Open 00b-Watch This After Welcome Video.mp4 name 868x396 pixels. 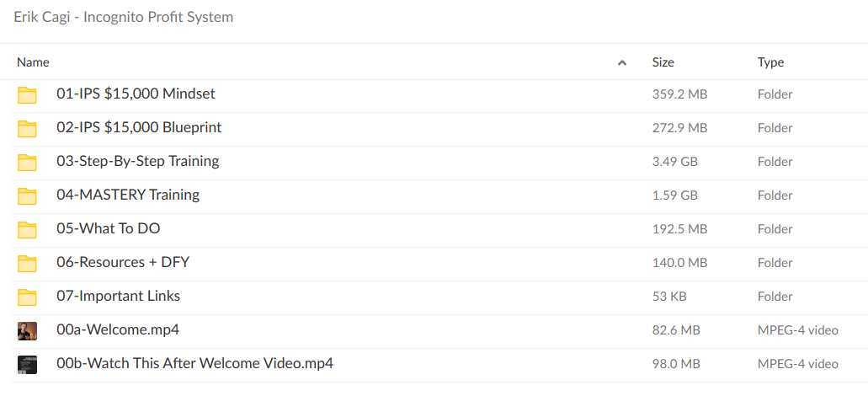(x=194, y=363)
